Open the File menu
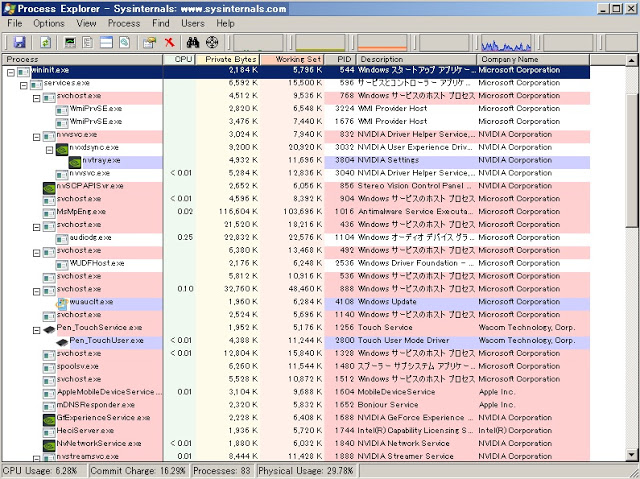This screenshot has width=640, height=479. coord(15,23)
